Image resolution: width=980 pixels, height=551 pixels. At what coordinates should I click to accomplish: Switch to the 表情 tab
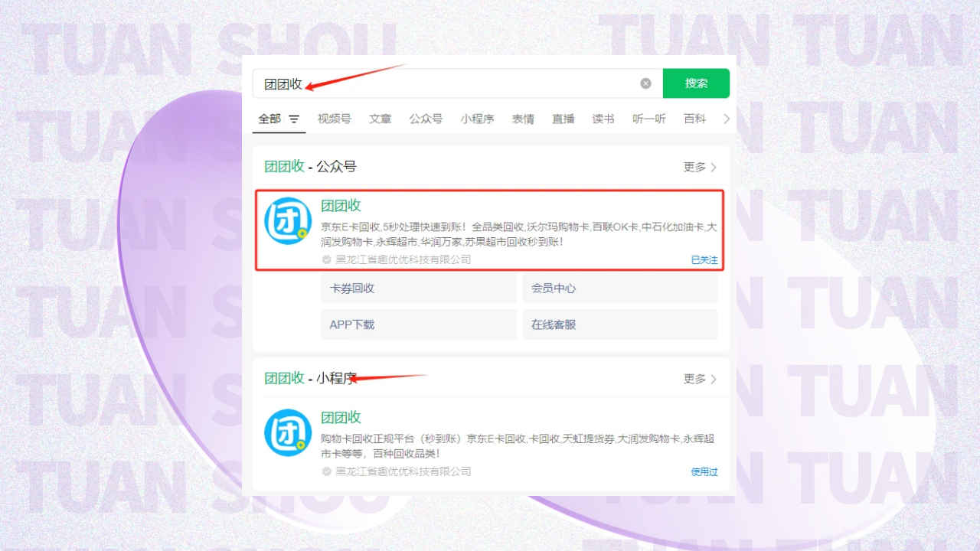[x=523, y=119]
